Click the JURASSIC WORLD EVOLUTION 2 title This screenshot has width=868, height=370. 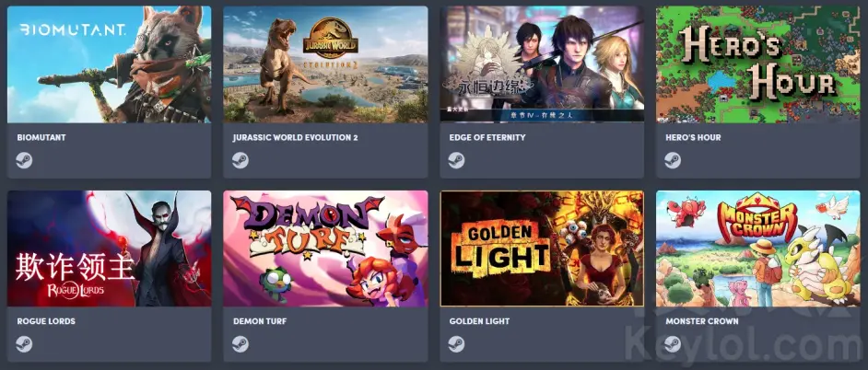tap(295, 137)
